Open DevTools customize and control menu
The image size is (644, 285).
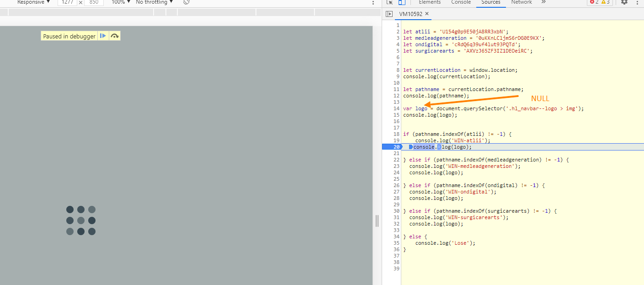point(637,2)
